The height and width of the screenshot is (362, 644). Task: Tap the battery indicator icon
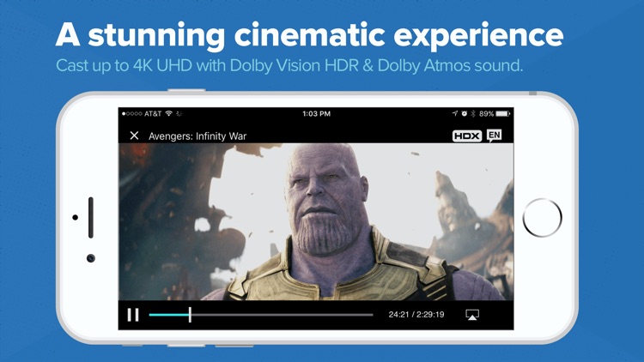[x=502, y=113]
